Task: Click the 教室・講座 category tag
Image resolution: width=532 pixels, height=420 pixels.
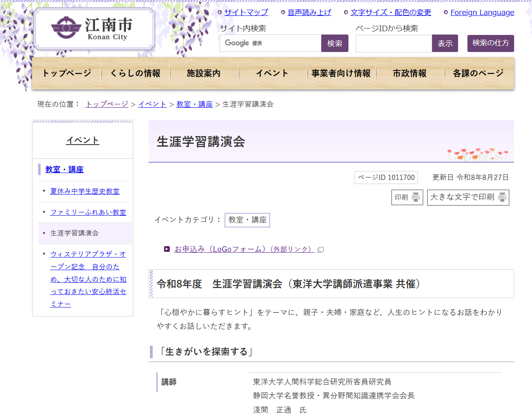Action: 247,220
